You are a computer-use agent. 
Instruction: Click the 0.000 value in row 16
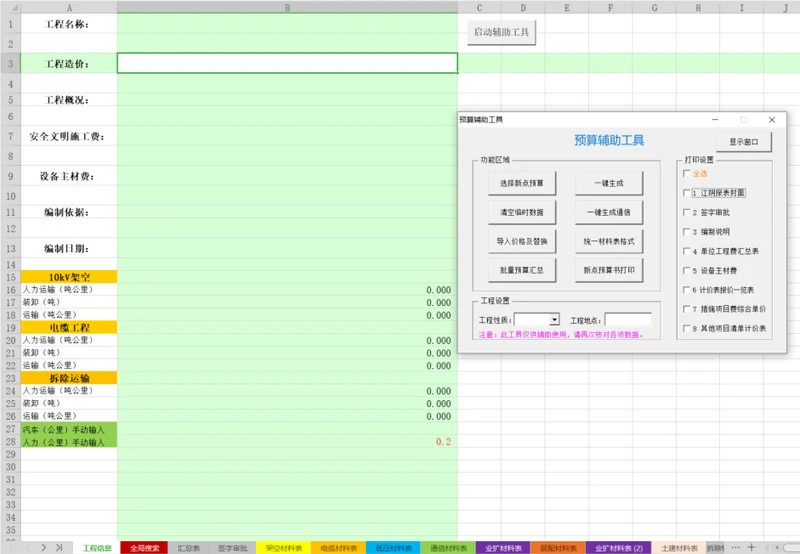[x=439, y=290]
